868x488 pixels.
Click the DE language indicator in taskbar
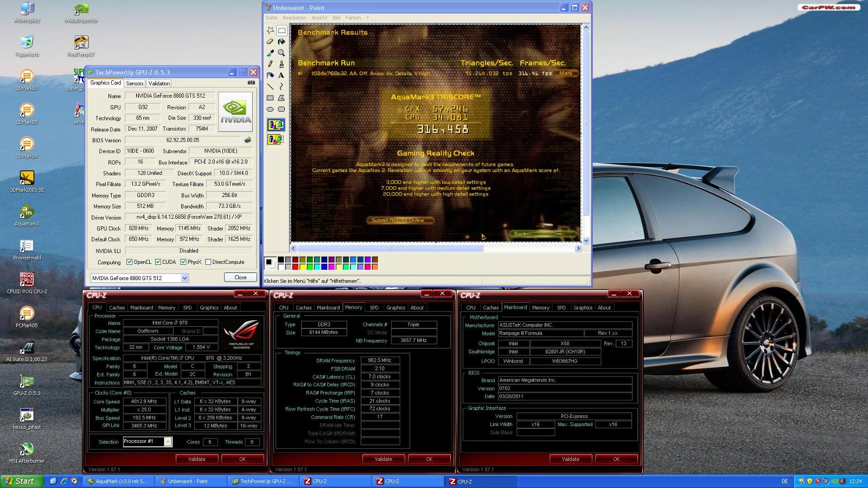(x=784, y=481)
